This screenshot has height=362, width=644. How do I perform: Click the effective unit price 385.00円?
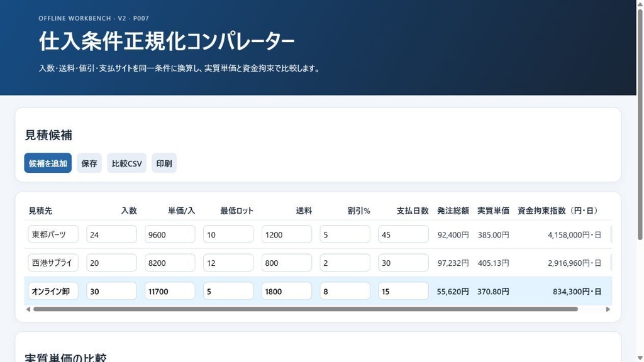[x=493, y=235]
